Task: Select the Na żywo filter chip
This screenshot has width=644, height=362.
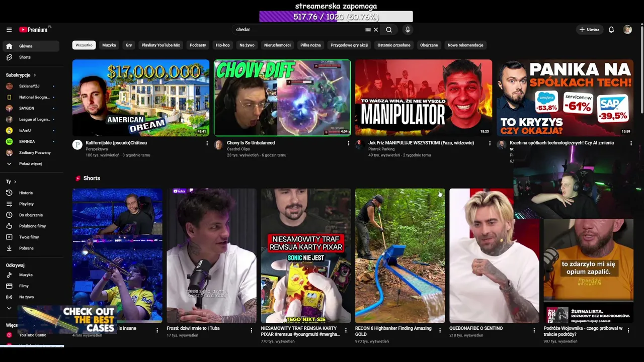Action: pos(247,45)
